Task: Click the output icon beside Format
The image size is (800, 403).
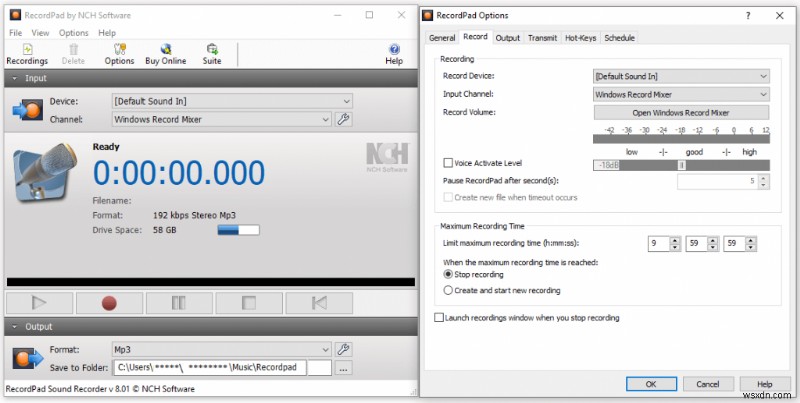Action: [28, 359]
